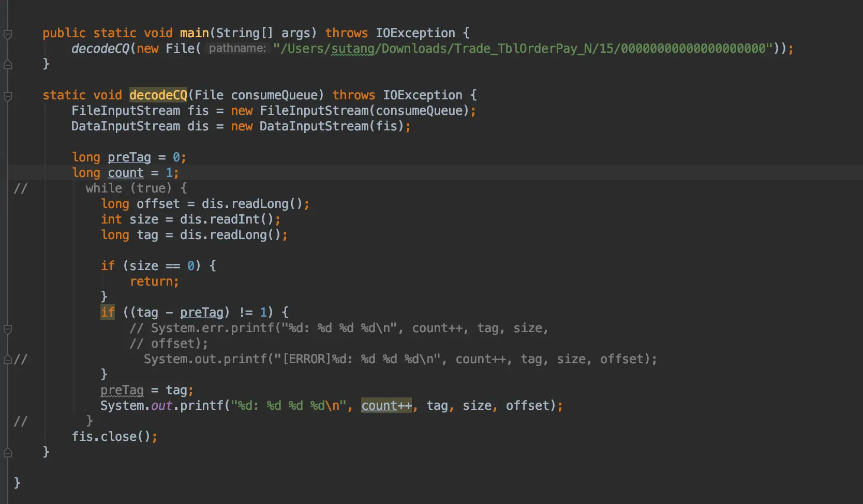Click the highlighted decodeCQ method declaration name

point(158,95)
